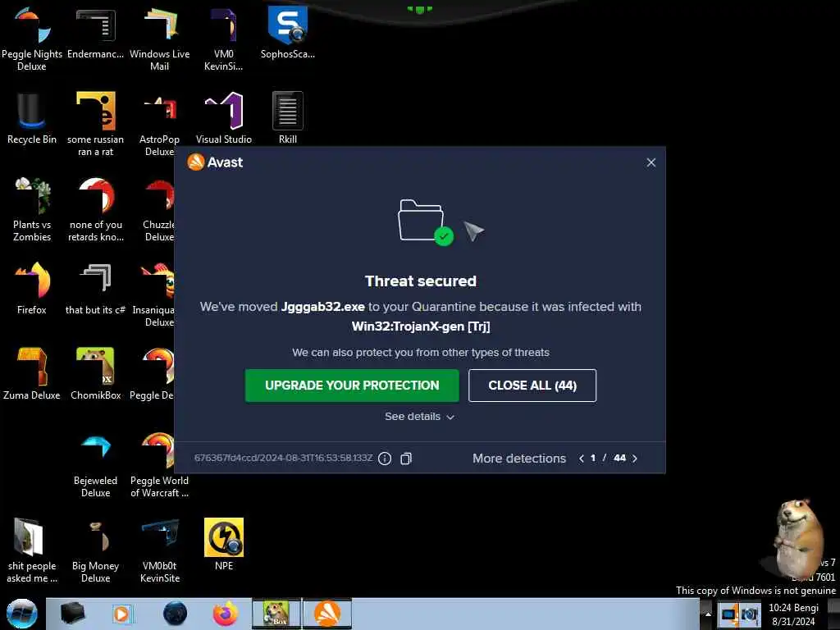Select the 'that but its c#' icon
Viewport: 840px width, 630px height.
(95, 288)
